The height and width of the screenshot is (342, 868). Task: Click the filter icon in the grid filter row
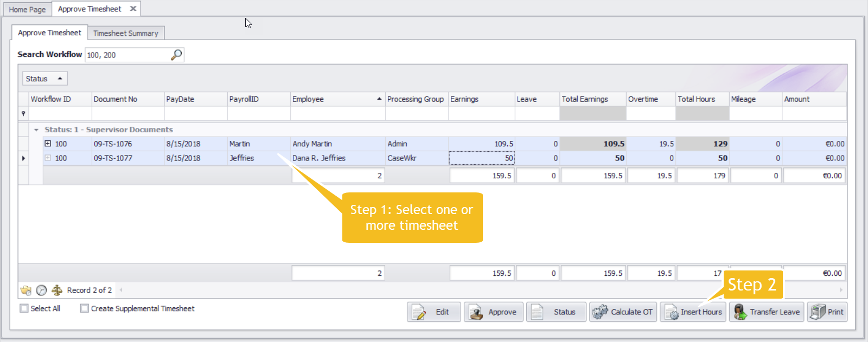point(23,113)
